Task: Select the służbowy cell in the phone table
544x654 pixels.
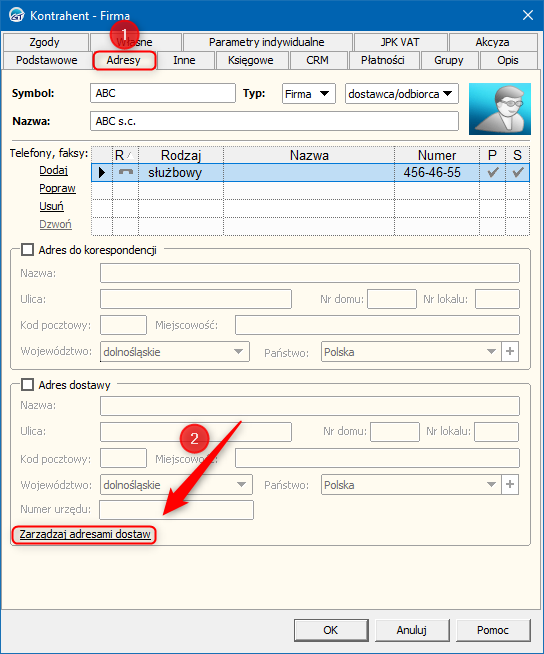Action: [x=181, y=172]
